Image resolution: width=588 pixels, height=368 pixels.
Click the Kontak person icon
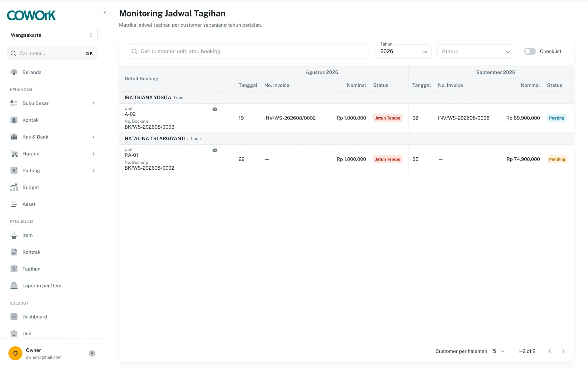click(14, 120)
